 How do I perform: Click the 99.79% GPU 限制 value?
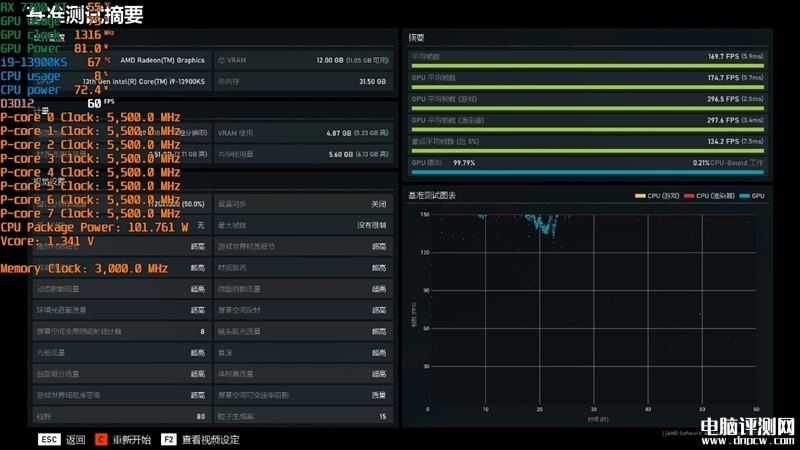464,163
